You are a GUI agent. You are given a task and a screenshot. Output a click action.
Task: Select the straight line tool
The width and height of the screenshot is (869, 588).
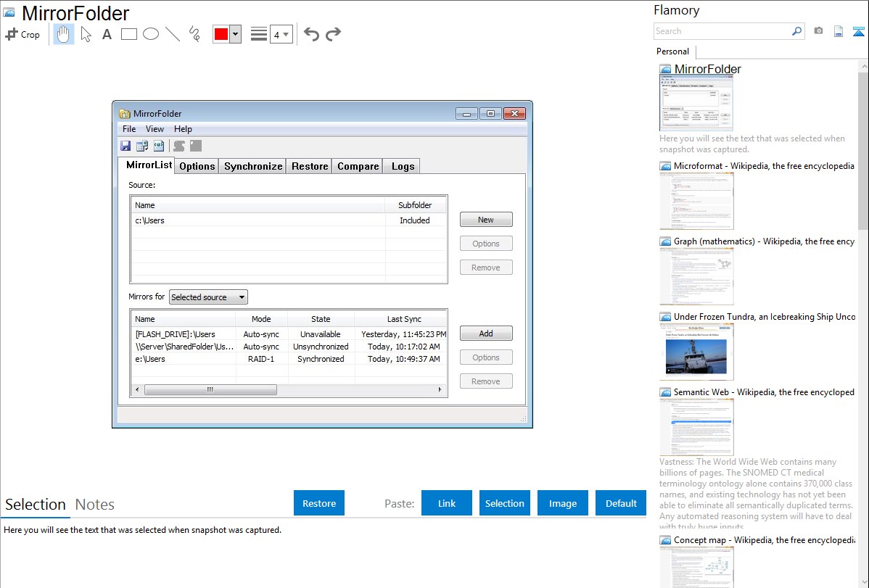pyautogui.click(x=173, y=34)
